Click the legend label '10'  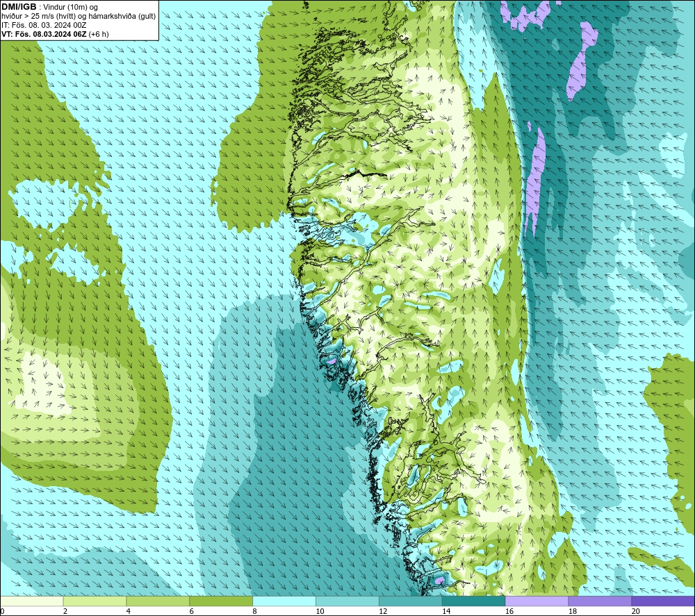coord(320,611)
